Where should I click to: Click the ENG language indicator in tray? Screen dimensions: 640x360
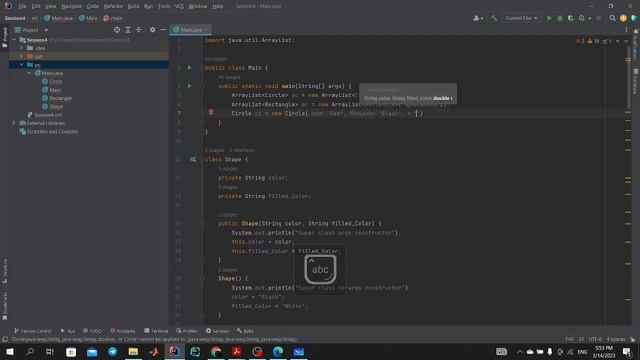click(x=582, y=352)
